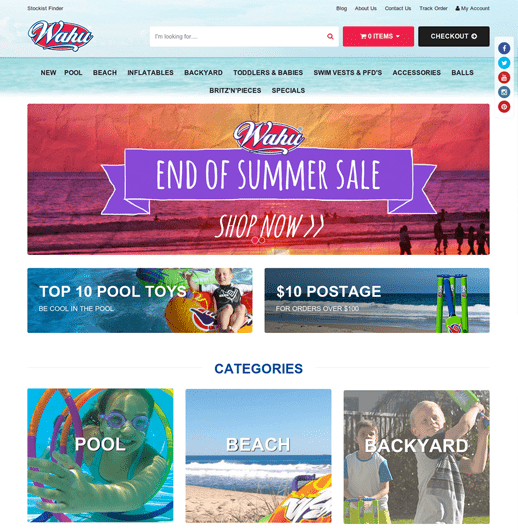Open the Twitter social icon
Viewport: 518px width, 530px height.
point(504,63)
